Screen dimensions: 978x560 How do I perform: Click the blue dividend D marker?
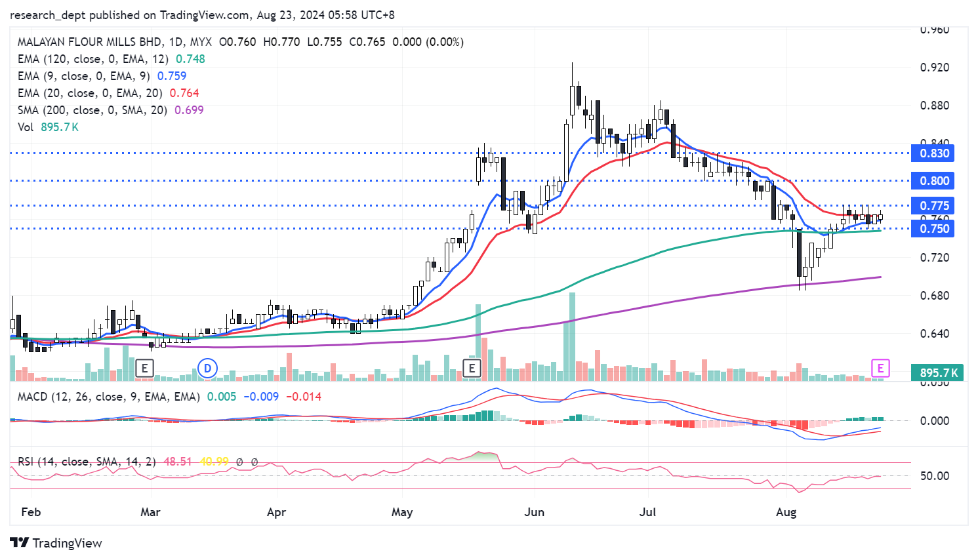(207, 369)
